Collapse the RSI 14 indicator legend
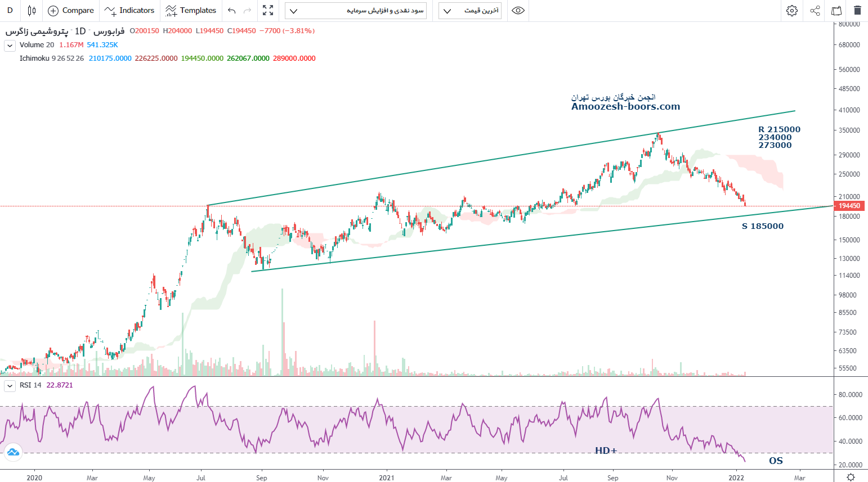868x482 pixels. coord(10,386)
